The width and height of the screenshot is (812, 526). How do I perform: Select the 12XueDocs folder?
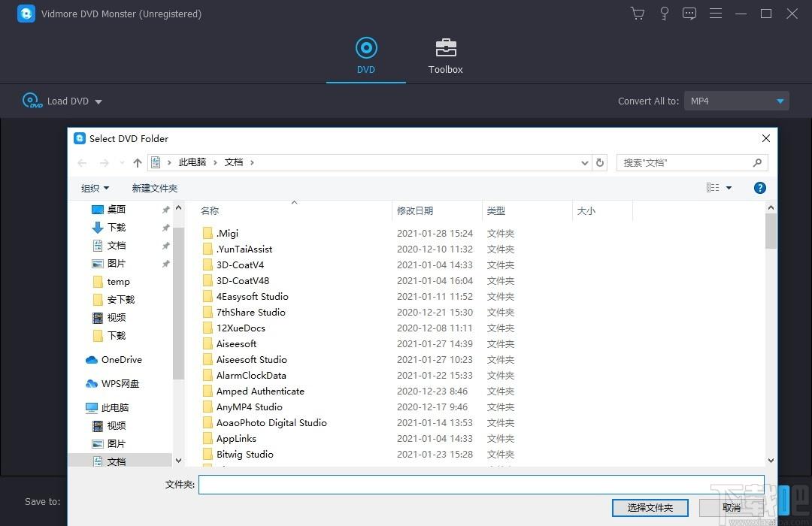[241, 328]
